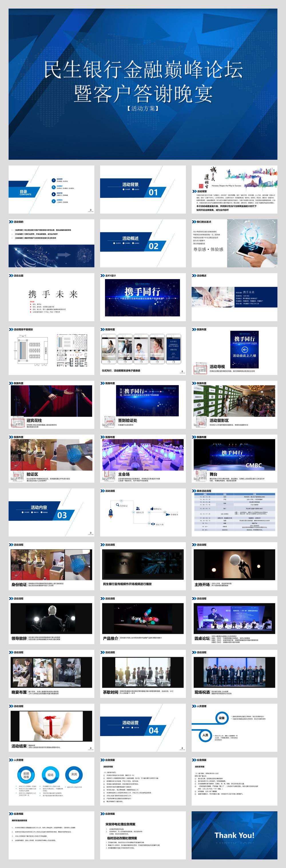Click the people icon beside 留影纪念
Viewport: 286px width, 868px height.
pos(138,508)
